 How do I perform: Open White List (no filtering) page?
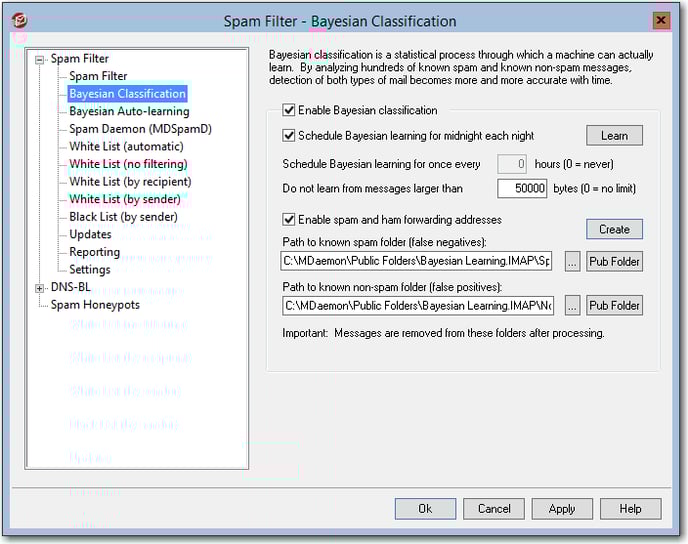(x=128, y=164)
